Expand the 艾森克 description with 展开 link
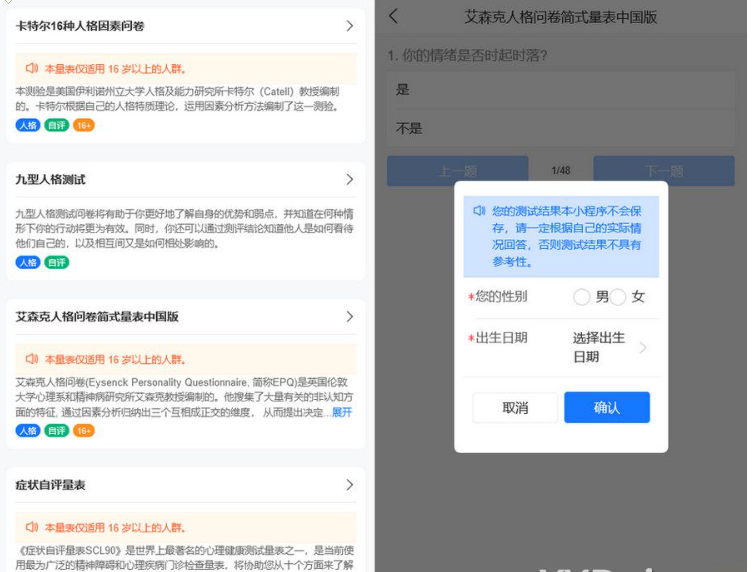This screenshot has height=572, width=752. click(342, 412)
